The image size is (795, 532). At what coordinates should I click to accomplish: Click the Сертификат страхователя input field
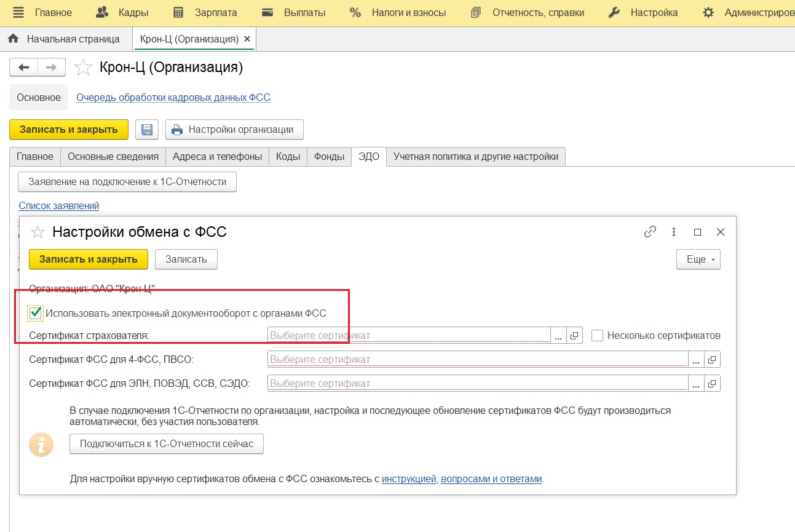pyautogui.click(x=408, y=335)
